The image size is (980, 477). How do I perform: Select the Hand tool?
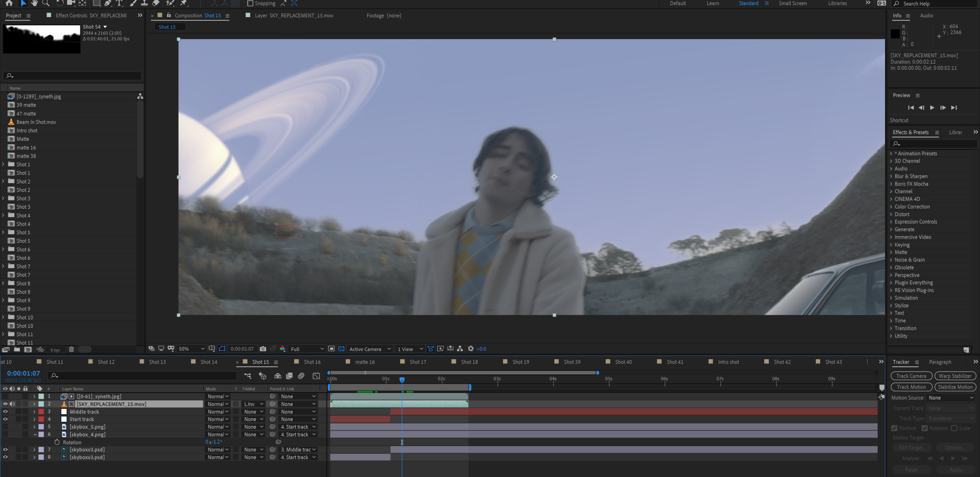point(35,3)
